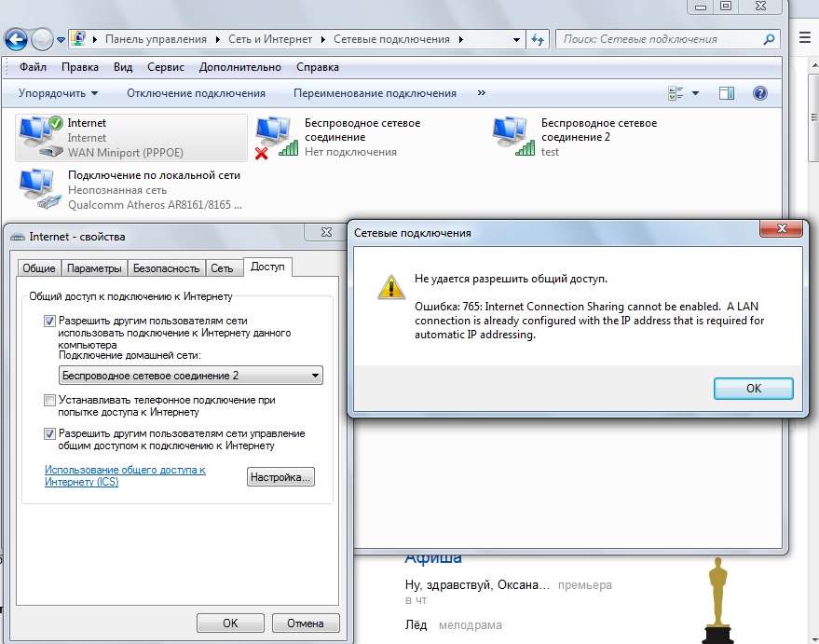
Task: Uncheck Разрешить другим пользователям использовать подключение
Action: (49, 321)
